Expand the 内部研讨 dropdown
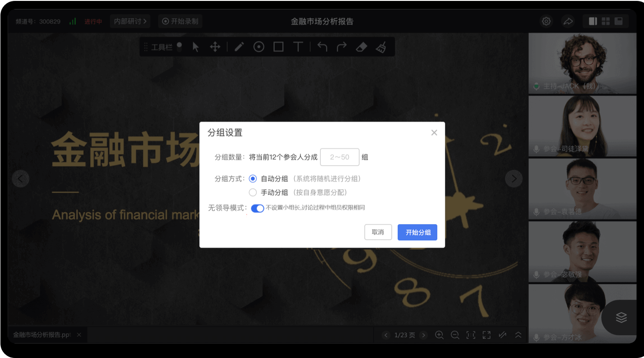Viewport: 644px width, 358px height. click(130, 21)
